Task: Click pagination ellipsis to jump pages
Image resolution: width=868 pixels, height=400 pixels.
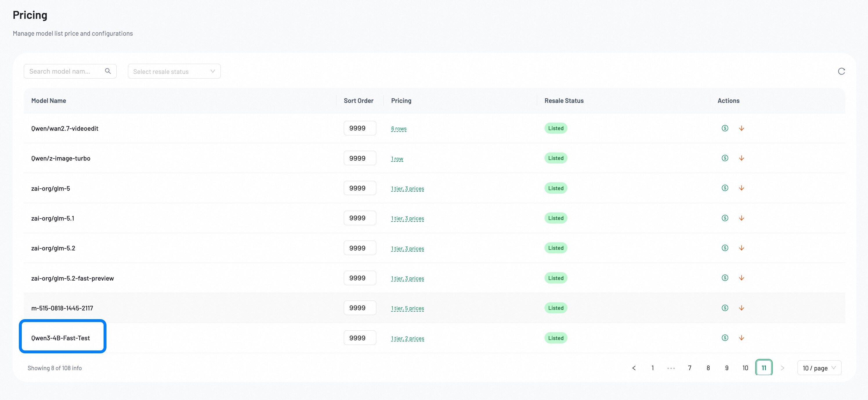Action: [x=671, y=368]
